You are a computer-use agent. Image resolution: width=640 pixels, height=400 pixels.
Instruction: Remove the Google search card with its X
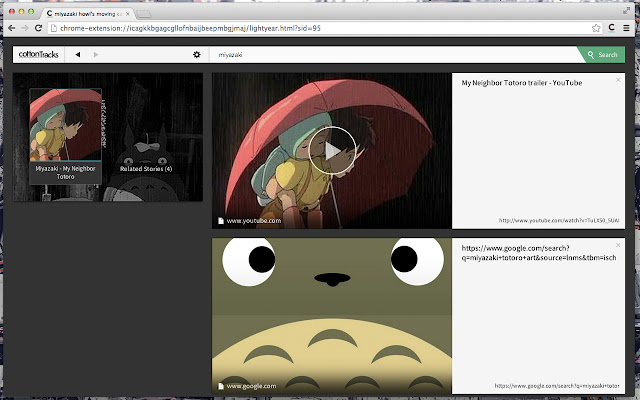point(618,244)
